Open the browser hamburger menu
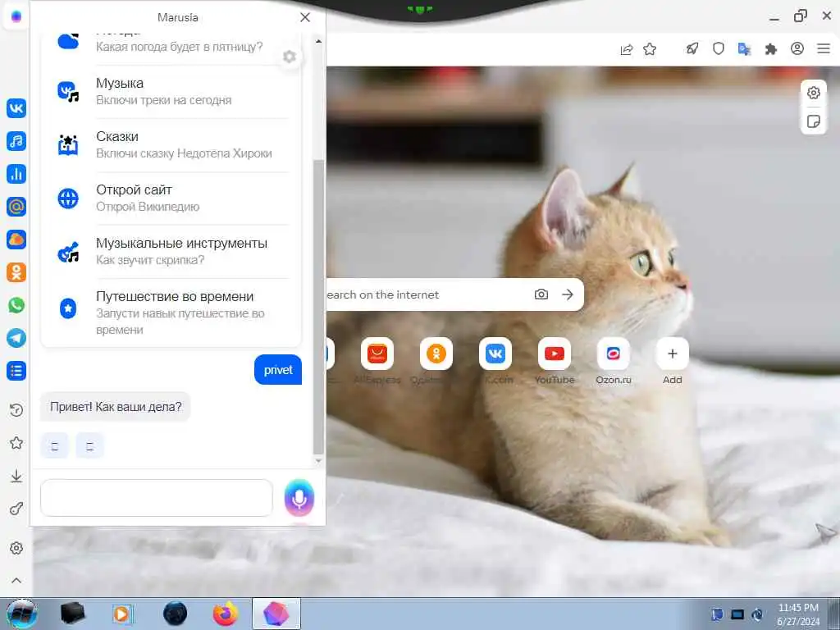This screenshot has width=840, height=630. (x=824, y=48)
